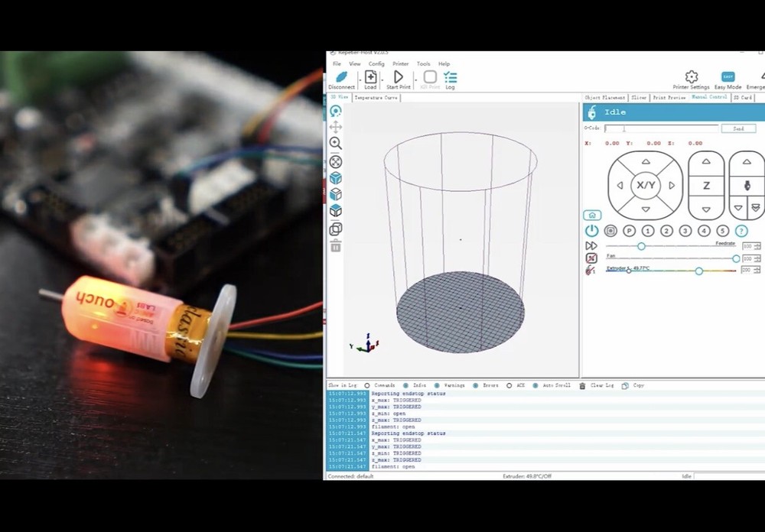The height and width of the screenshot is (532, 765).
Task: Click the printer power icon
Action: (x=591, y=231)
